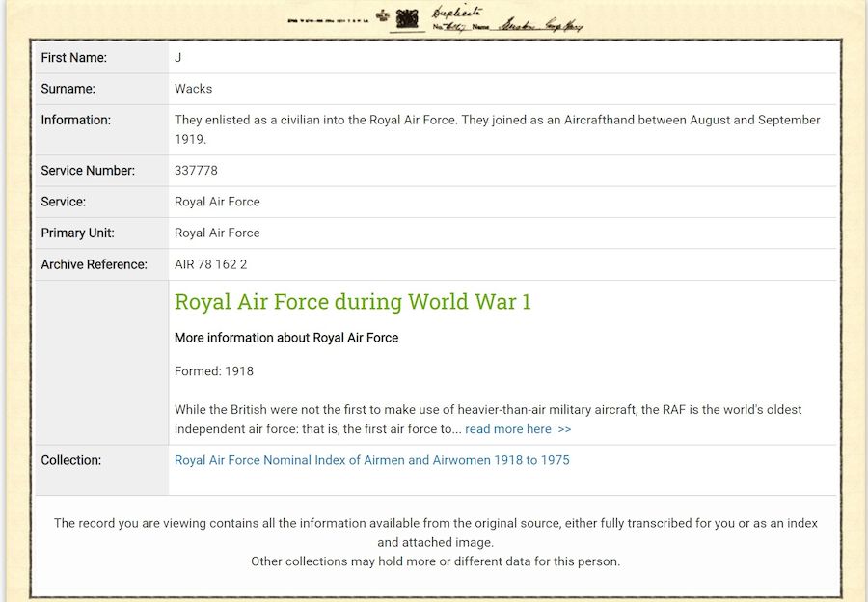
Task: Click the paragraph about the British RAF history
Action: (x=488, y=420)
